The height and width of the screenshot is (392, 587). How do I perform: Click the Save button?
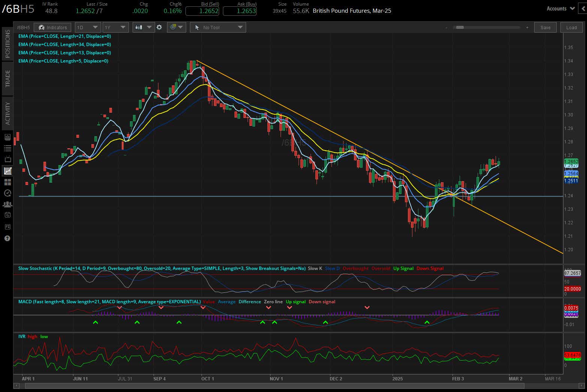click(x=545, y=27)
